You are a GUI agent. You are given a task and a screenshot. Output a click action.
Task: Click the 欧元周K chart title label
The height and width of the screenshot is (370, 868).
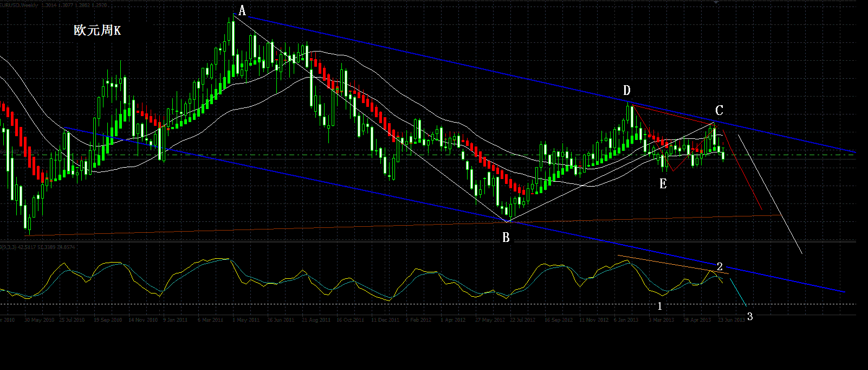98,30
